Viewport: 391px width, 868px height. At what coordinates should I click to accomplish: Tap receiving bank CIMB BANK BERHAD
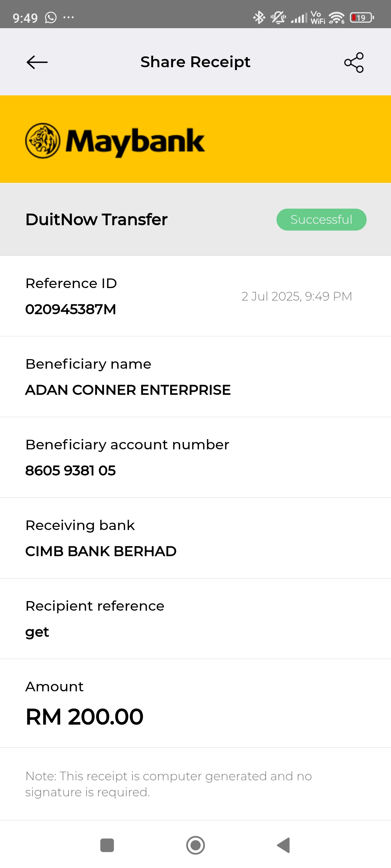(x=101, y=551)
